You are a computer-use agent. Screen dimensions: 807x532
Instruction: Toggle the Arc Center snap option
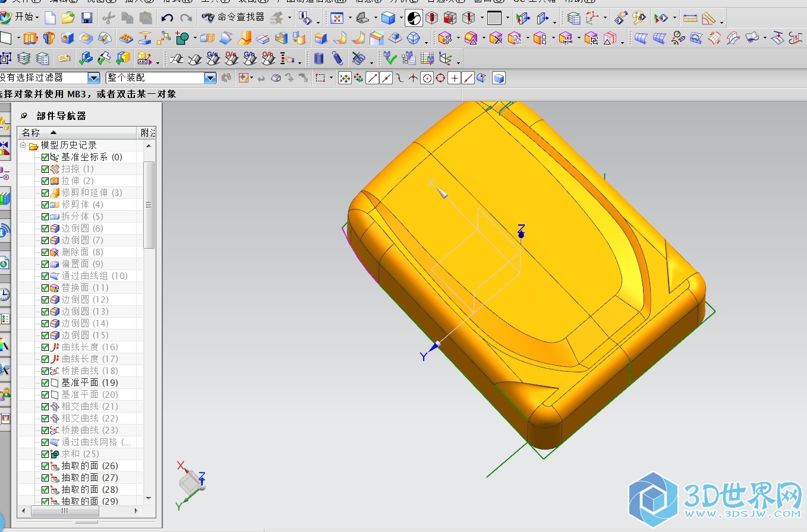[x=427, y=78]
